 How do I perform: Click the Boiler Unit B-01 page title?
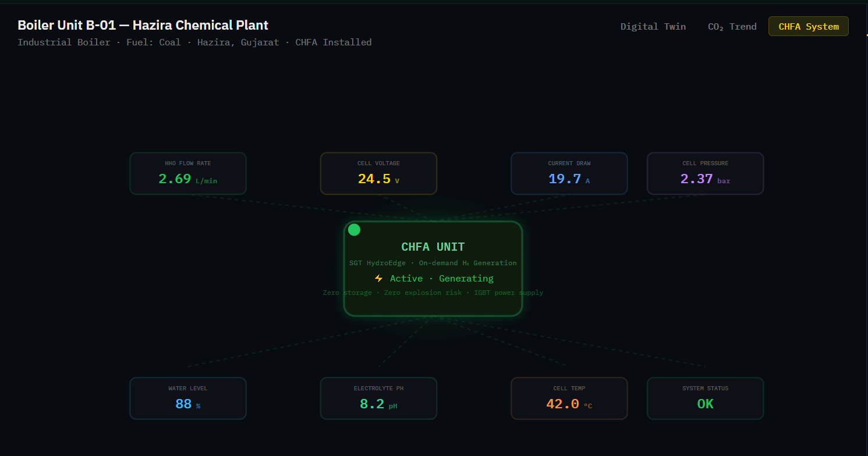[x=143, y=26]
